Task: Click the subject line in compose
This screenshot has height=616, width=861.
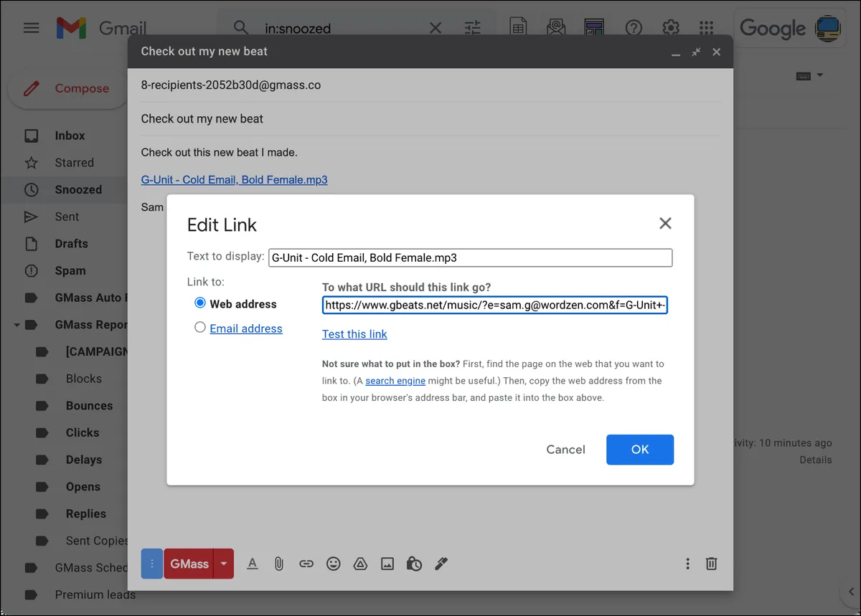Action: coord(430,118)
